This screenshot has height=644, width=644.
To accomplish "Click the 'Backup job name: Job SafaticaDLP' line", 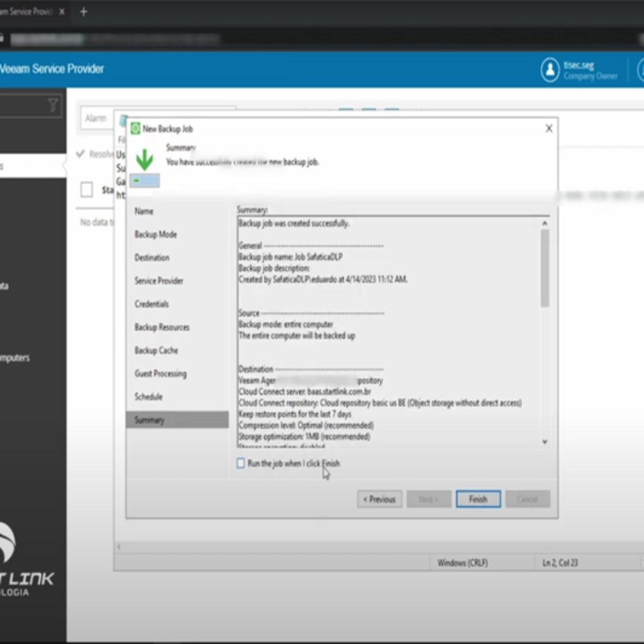I will (291, 257).
